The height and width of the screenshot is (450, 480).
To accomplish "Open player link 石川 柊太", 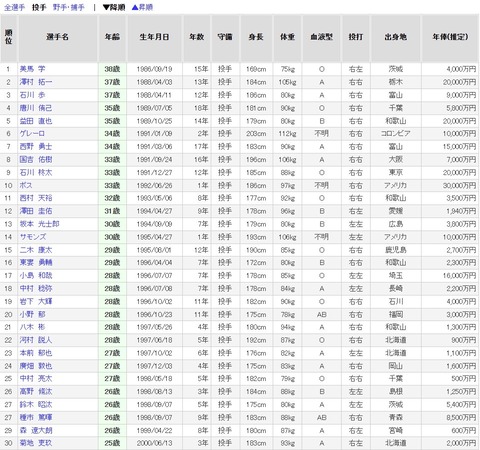I will [36, 172].
